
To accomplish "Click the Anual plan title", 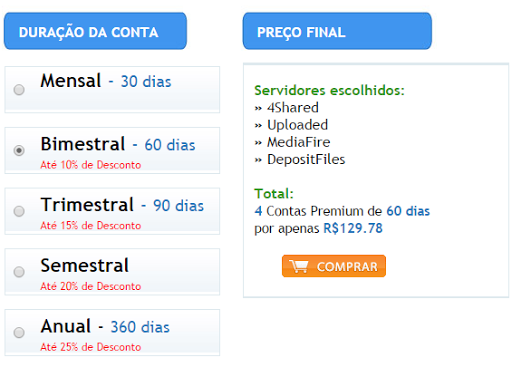I will tap(66, 326).
